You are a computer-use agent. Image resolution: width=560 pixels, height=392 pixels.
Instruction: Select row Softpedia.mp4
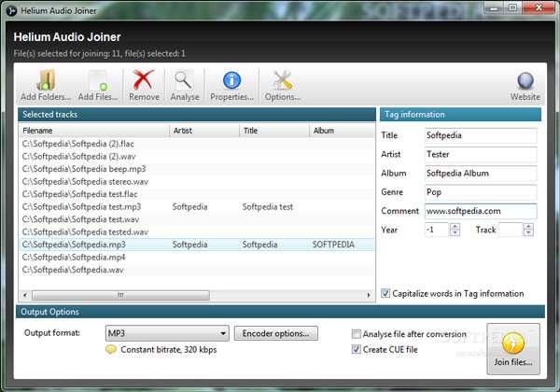pyautogui.click(x=196, y=258)
